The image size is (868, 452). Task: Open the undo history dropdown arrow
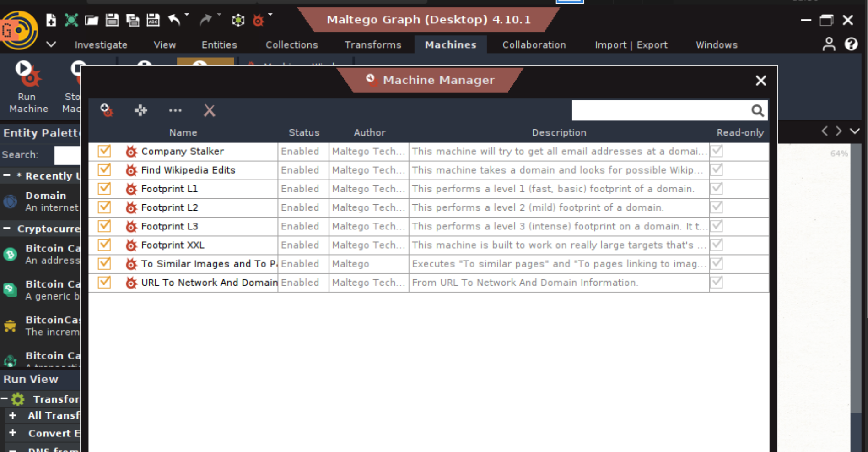click(x=187, y=15)
